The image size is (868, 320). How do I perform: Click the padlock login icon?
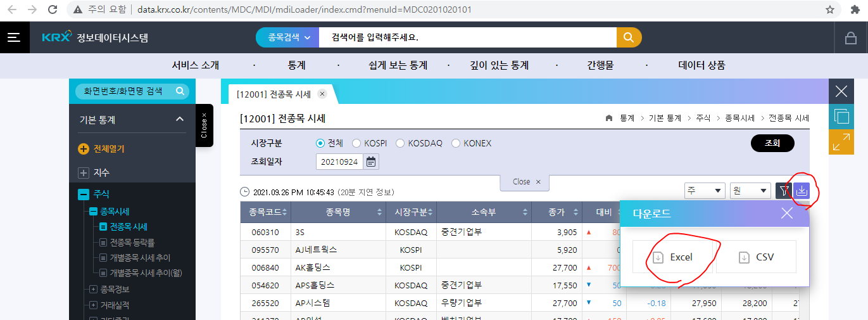tap(851, 38)
